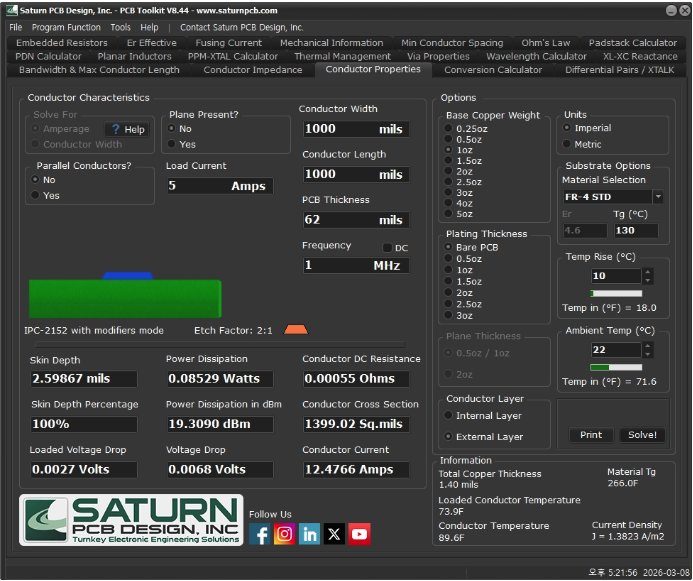Click the question mark Help button

(127, 129)
